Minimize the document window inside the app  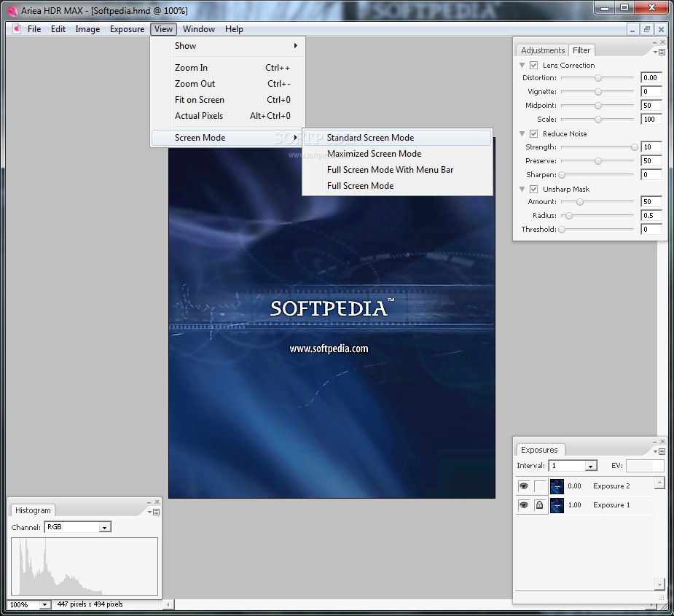[632, 29]
